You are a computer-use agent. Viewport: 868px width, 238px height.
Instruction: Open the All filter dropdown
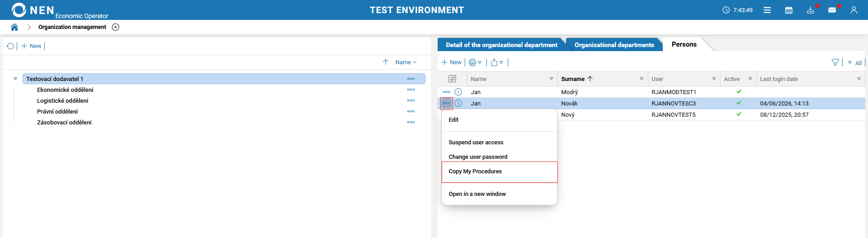[855, 63]
